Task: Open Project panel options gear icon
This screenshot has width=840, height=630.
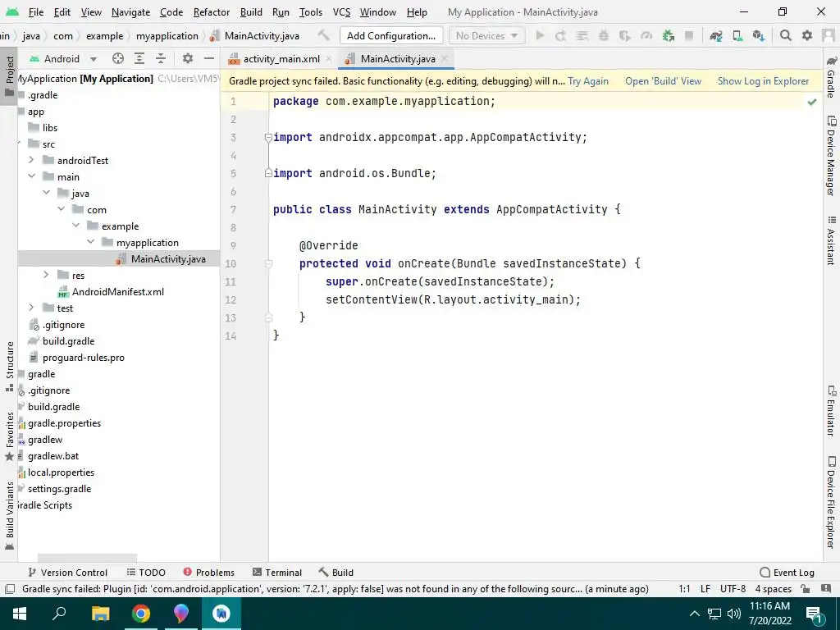Action: point(188,58)
